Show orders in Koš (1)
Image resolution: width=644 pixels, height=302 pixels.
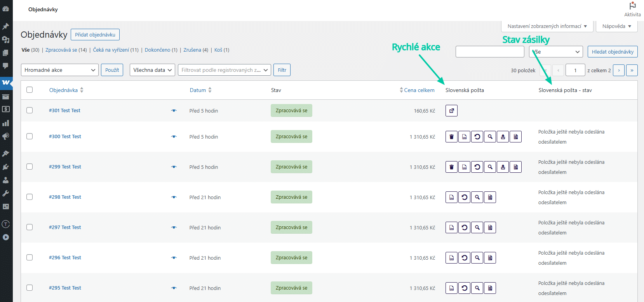click(x=222, y=50)
